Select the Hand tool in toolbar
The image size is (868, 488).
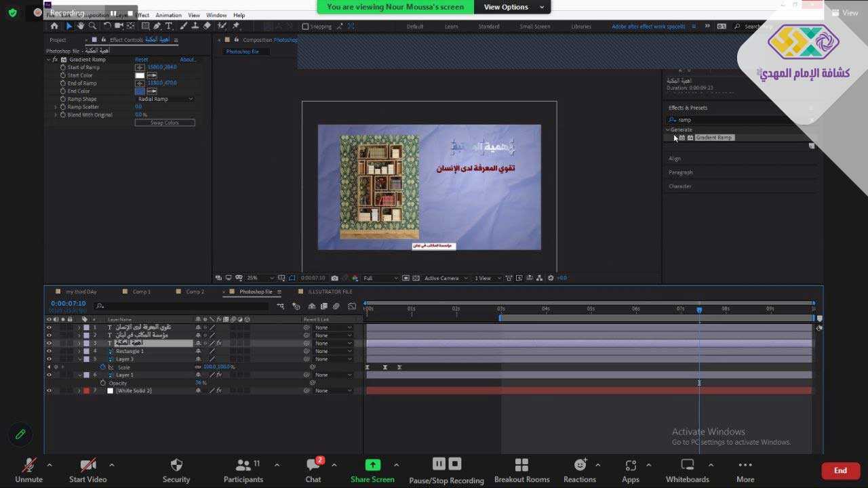[x=80, y=26]
